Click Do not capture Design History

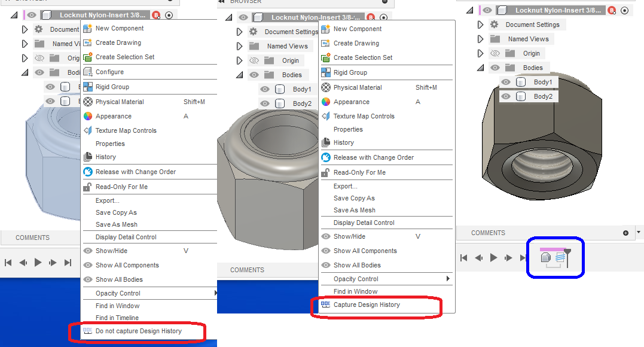pos(139,330)
